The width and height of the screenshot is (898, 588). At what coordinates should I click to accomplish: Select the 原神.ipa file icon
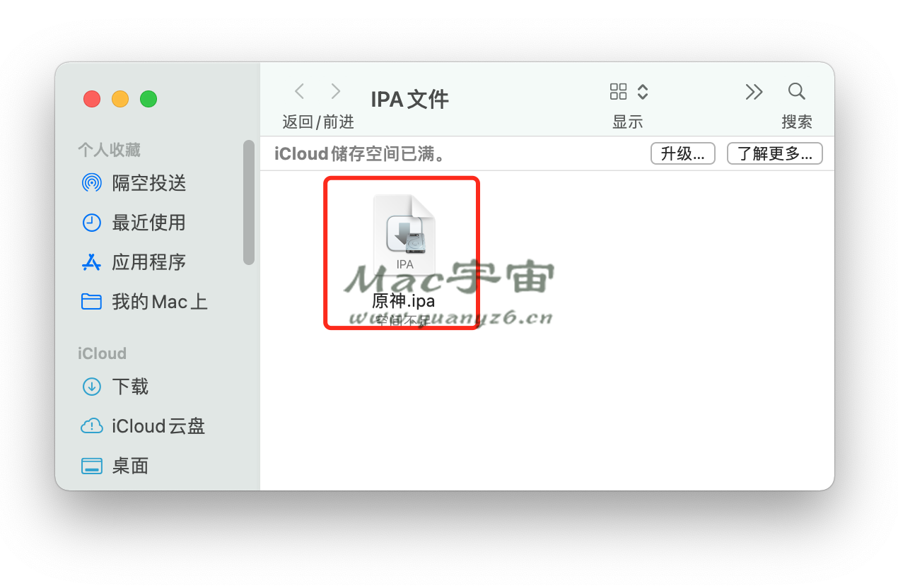(404, 233)
